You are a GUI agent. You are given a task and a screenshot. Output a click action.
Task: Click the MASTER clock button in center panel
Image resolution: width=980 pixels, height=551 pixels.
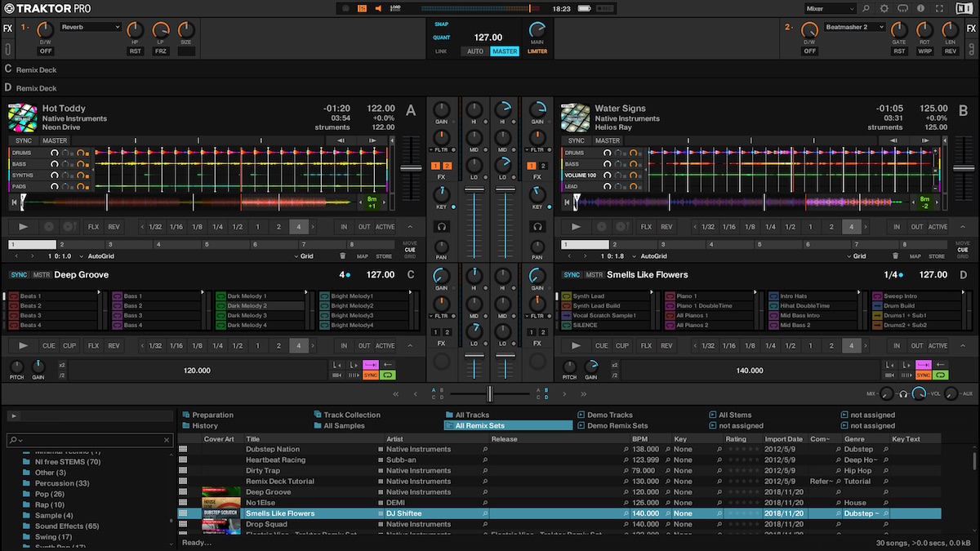coord(505,51)
